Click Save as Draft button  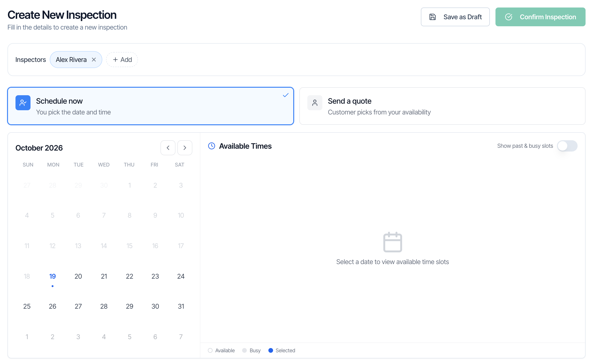pos(455,17)
